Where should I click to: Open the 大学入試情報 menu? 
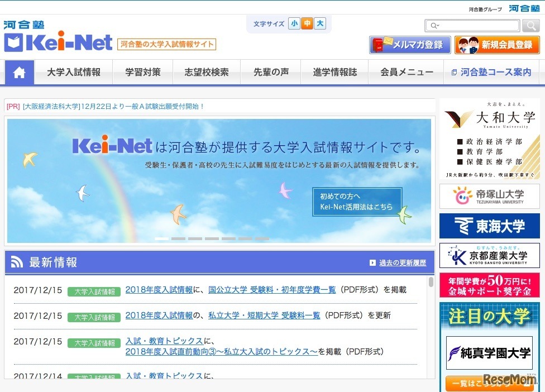coord(74,72)
